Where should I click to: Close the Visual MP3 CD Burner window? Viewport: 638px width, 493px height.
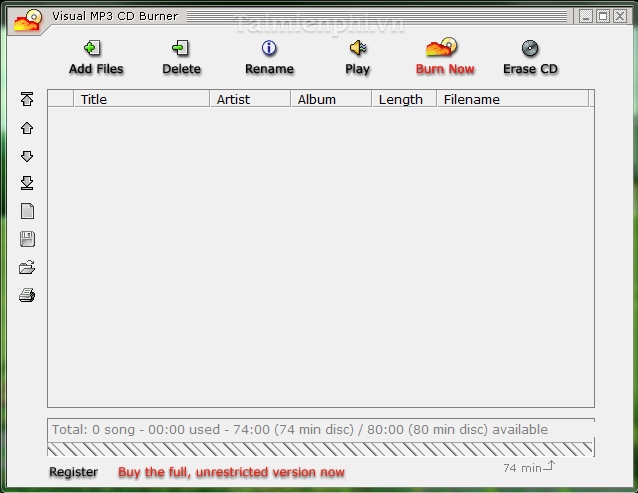[620, 16]
